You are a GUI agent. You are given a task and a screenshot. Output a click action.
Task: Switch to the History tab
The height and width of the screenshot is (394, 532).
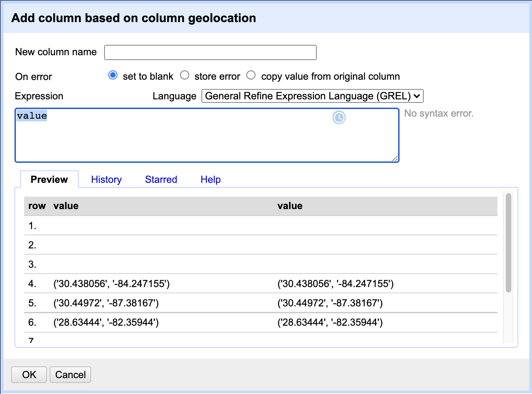[x=106, y=179]
